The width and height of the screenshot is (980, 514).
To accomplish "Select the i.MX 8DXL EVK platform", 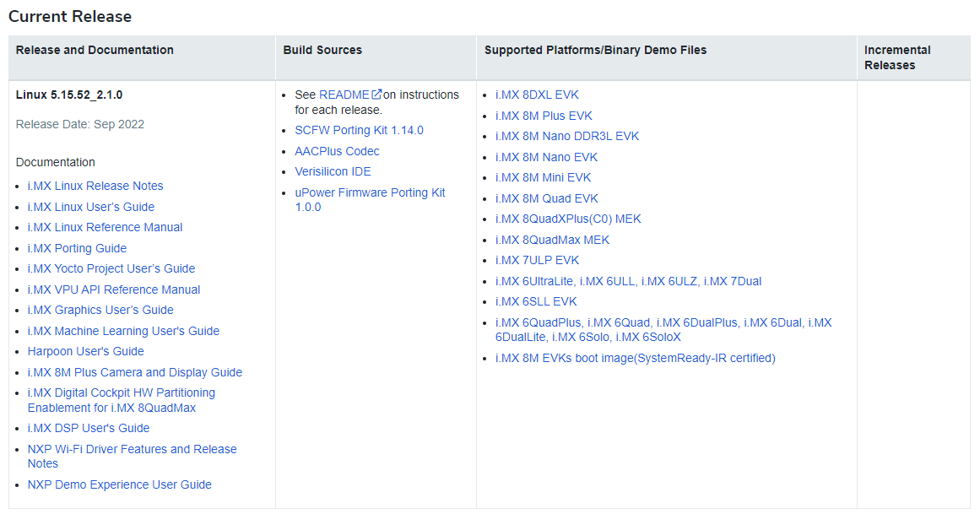I will click(537, 95).
